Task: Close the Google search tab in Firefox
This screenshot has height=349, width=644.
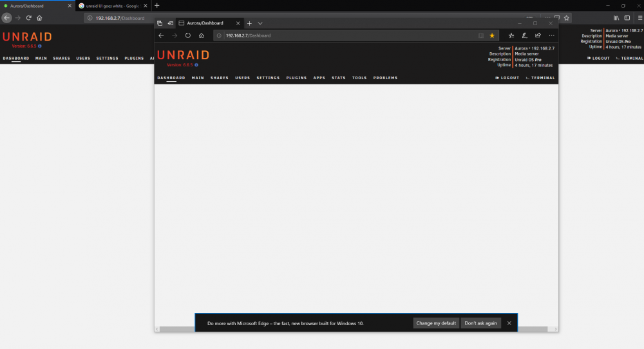Action: [x=146, y=6]
